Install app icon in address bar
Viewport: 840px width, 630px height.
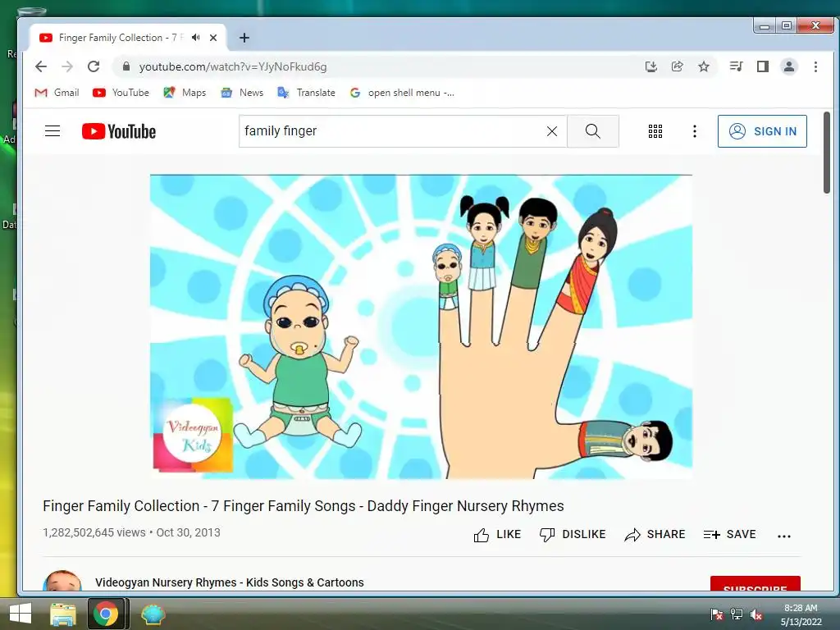(651, 66)
